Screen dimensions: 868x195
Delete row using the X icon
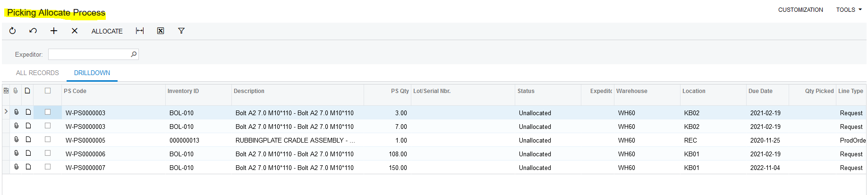click(75, 31)
